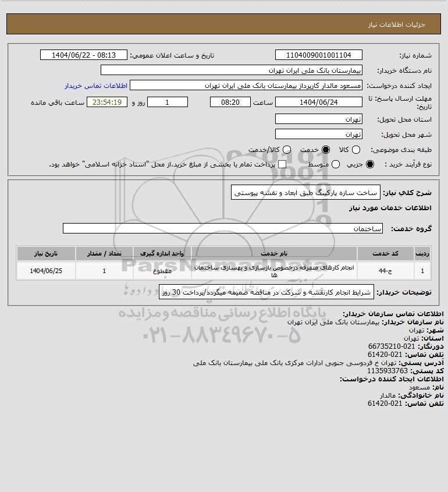Screen dimensions: 448x492
Task: Select the خدمت radio button
Action: coord(326,150)
